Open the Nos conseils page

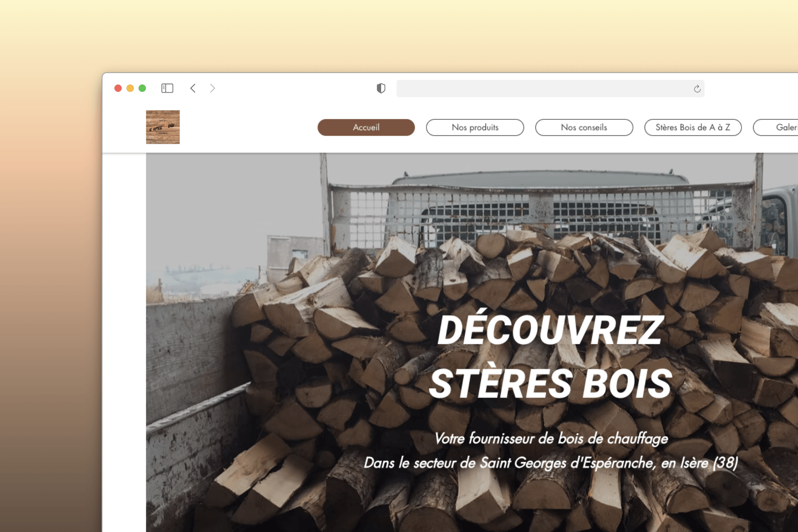tap(584, 127)
